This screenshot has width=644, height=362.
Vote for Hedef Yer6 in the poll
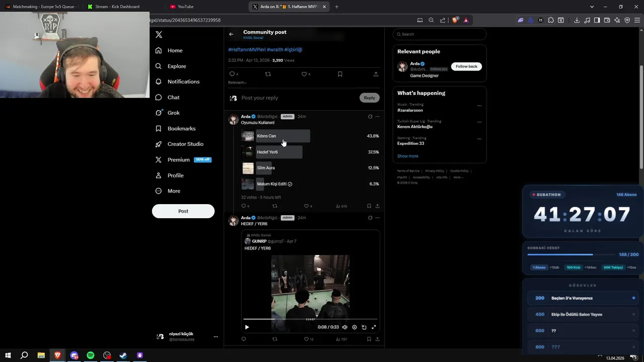pos(310,152)
